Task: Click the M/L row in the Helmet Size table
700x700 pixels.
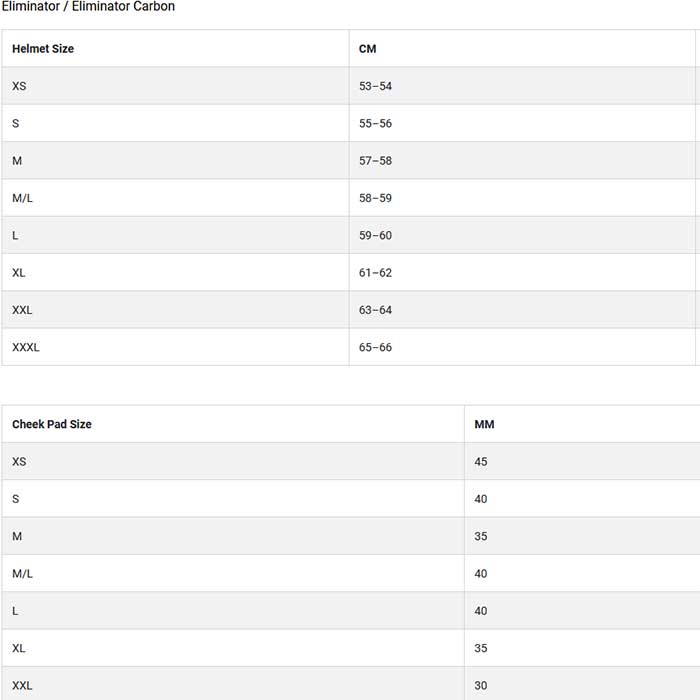Action: (x=22, y=198)
